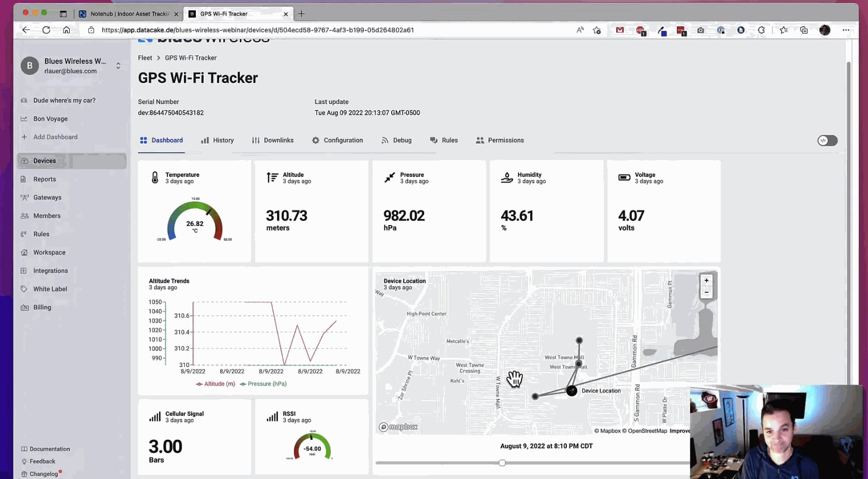The width and height of the screenshot is (868, 479).
Task: Click the address bar URL field
Action: click(331, 30)
